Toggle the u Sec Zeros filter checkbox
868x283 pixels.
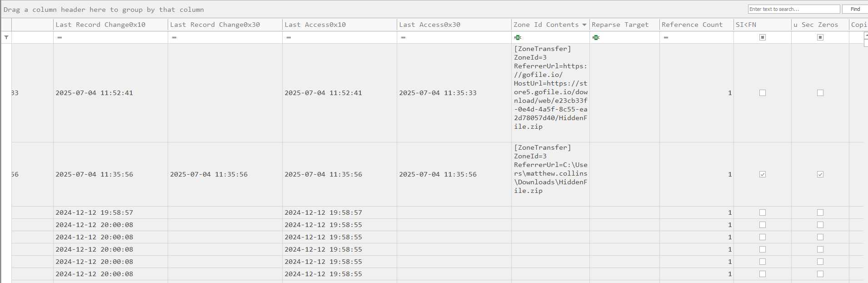[x=820, y=37]
